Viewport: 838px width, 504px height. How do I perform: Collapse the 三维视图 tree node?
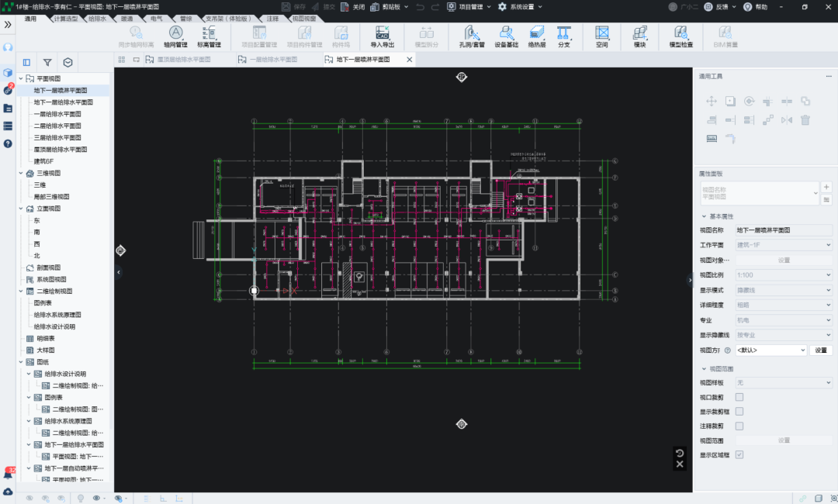[21, 173]
